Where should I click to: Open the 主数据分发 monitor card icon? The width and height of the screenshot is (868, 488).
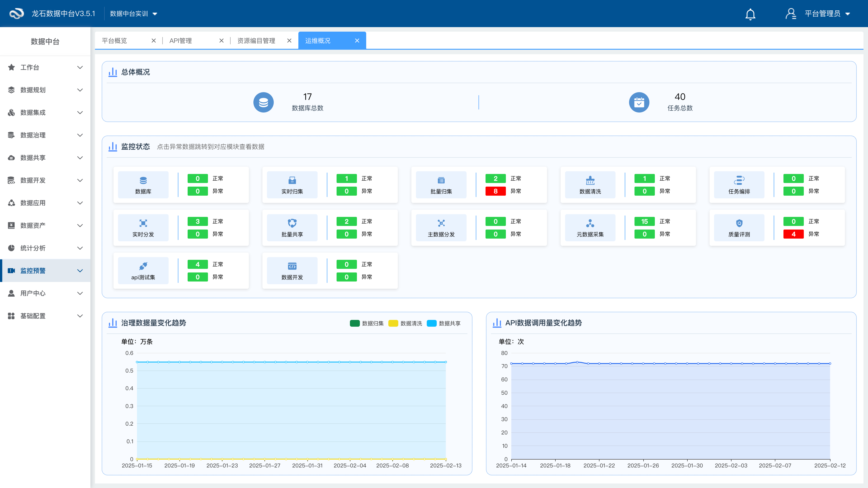441,223
